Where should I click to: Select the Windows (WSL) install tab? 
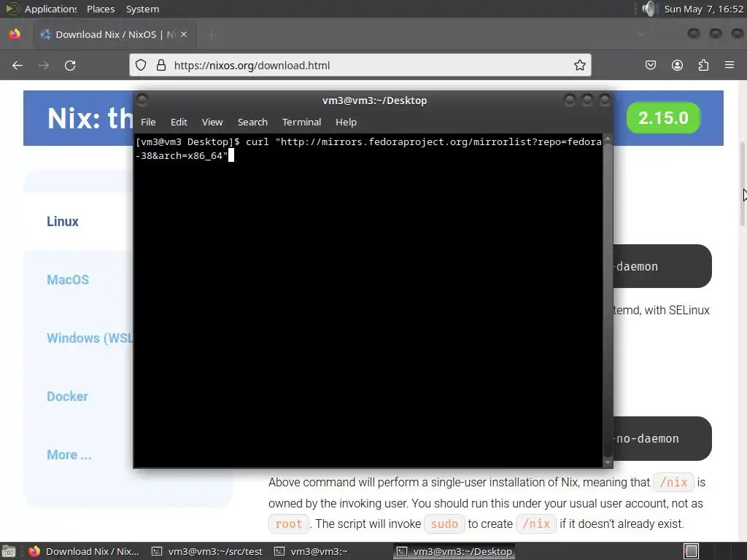tap(90, 338)
